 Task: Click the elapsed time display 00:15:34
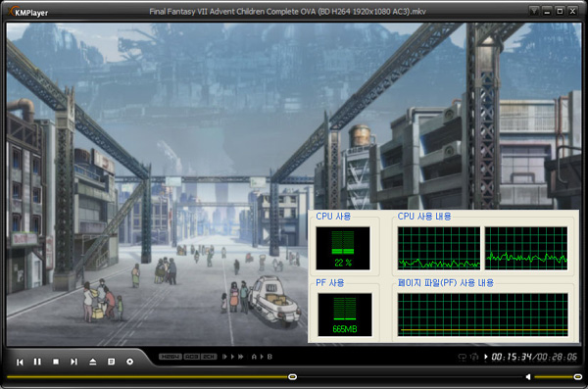coord(512,357)
